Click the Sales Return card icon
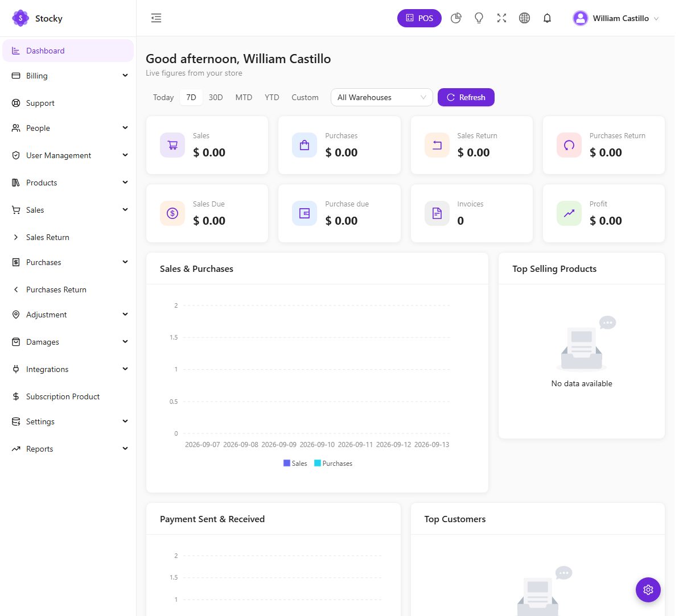 [437, 145]
